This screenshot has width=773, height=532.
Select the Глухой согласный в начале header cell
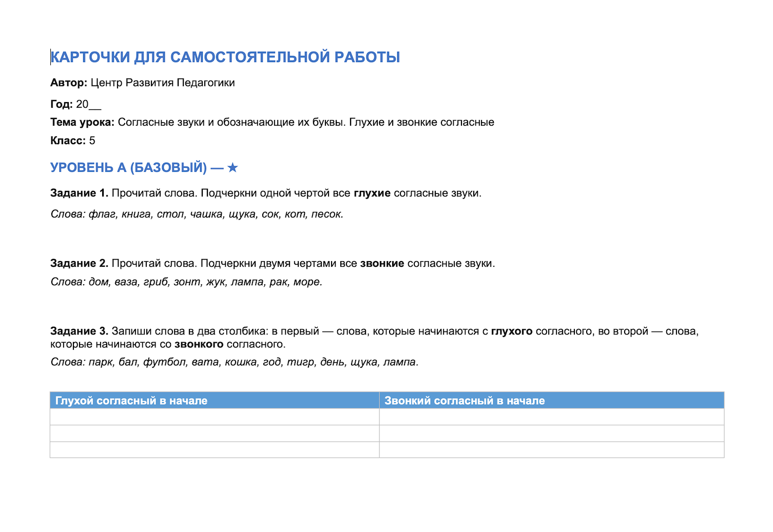(x=215, y=400)
